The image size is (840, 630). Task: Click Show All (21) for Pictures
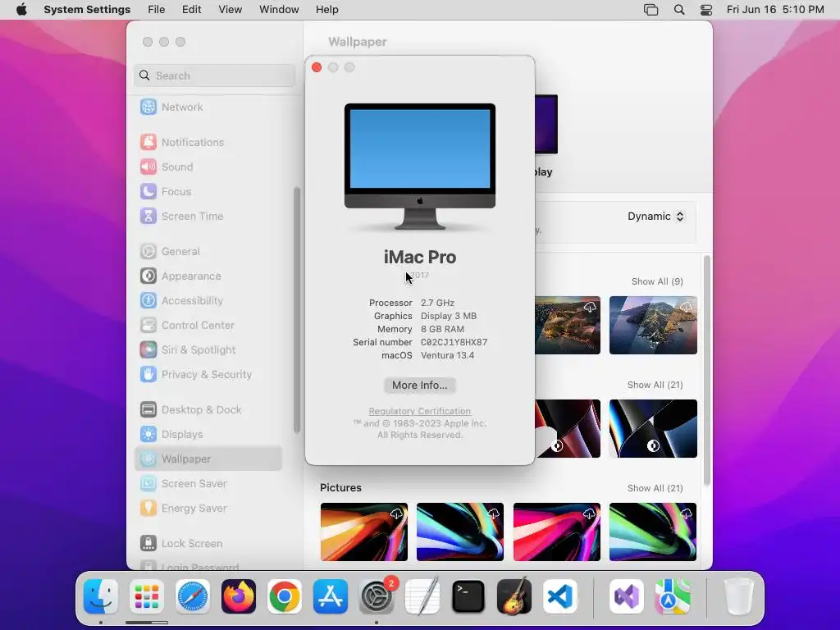655,488
